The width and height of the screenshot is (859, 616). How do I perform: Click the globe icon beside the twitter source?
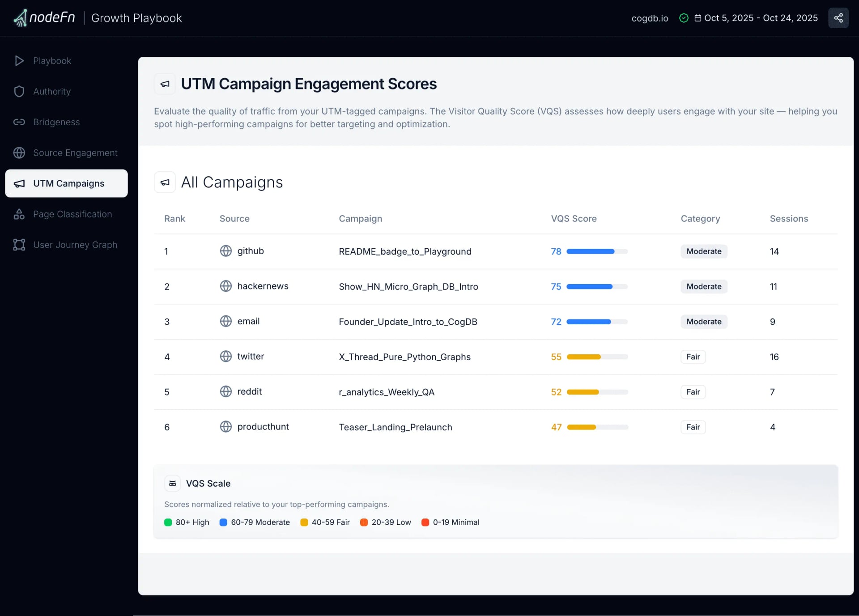[225, 357]
